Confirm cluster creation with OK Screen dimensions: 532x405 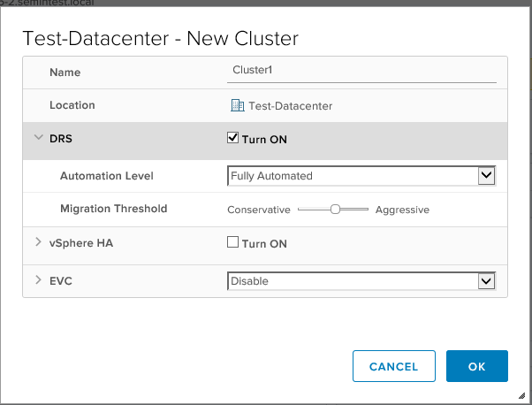click(476, 366)
